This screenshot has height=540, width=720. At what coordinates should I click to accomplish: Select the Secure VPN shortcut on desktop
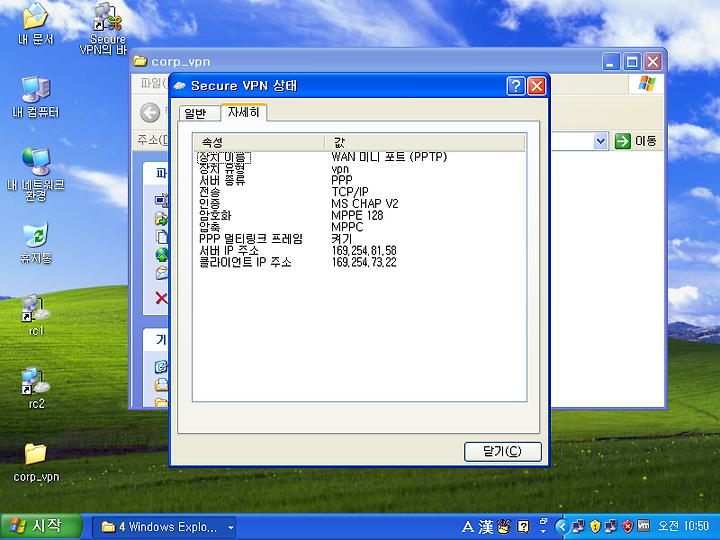[107, 28]
